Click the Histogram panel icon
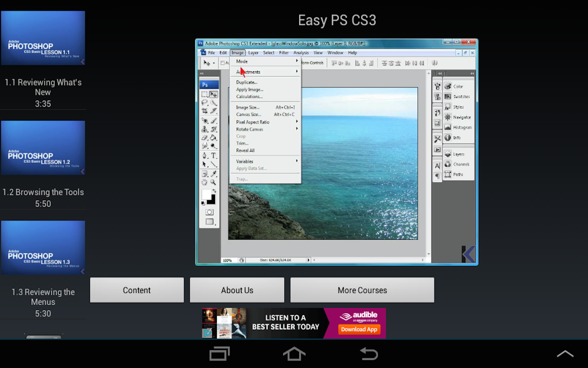Viewport: 588px width, 368px height. [448, 127]
